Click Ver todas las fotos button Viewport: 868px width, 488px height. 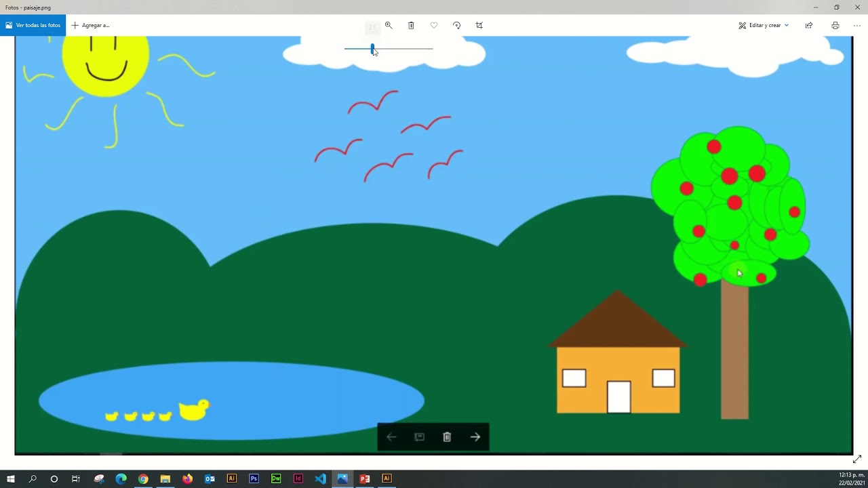click(33, 25)
